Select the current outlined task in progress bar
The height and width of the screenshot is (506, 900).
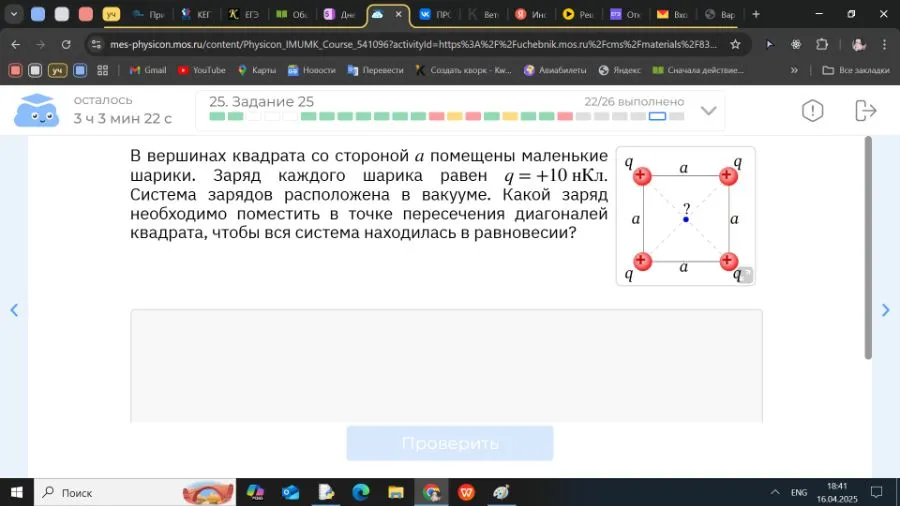(657, 117)
